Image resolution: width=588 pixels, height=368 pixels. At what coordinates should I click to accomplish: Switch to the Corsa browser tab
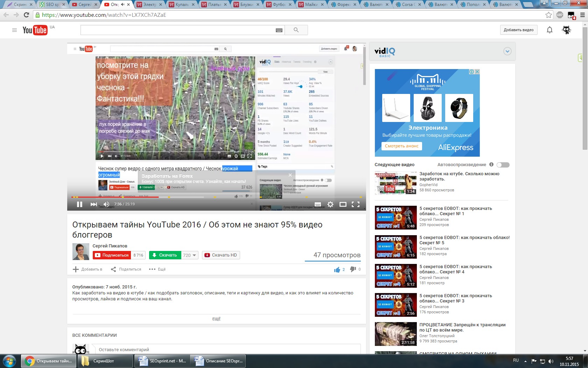point(408,5)
